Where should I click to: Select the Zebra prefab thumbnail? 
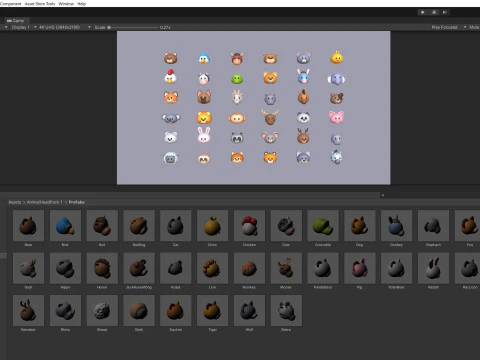[x=286, y=310]
